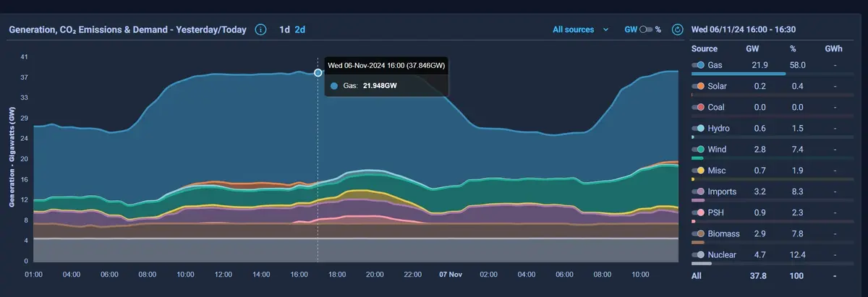Toggle the Gas source switch
Screen dimensions: 868x297
pyautogui.click(x=699, y=65)
